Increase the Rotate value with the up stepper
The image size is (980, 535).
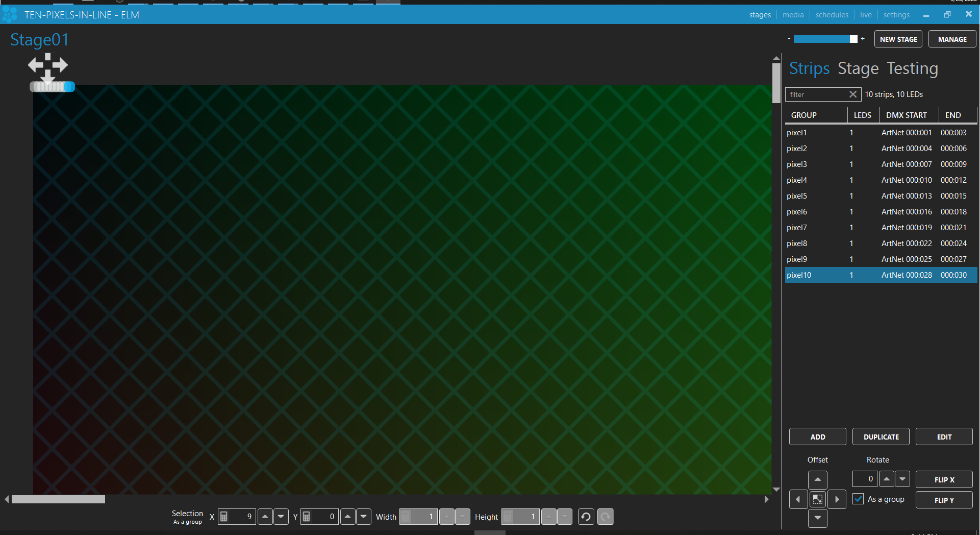tap(887, 479)
